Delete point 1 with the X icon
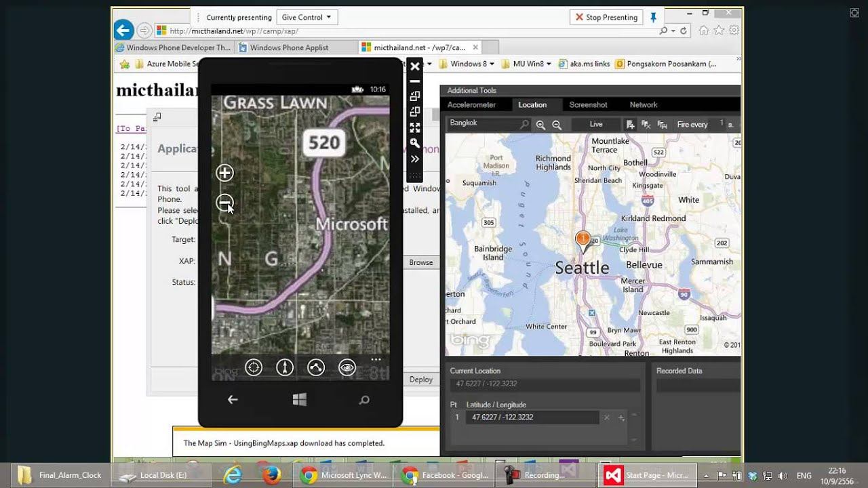This screenshot has height=488, width=868. coord(607,418)
